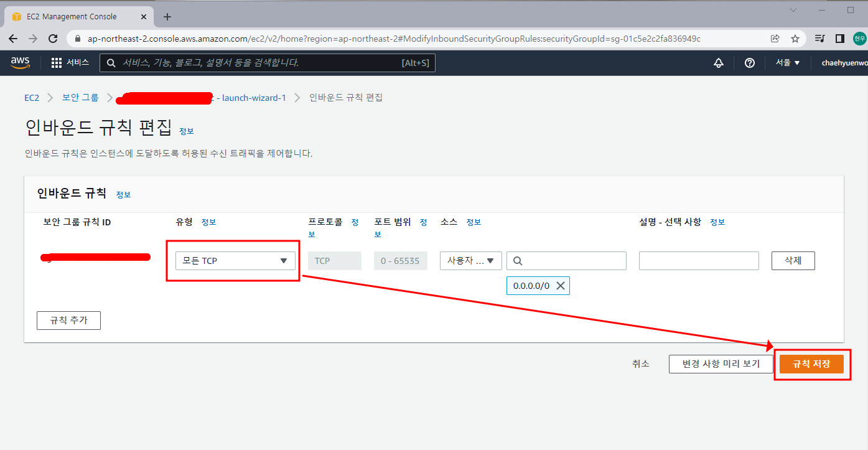Image resolution: width=868 pixels, height=450 pixels.
Task: Open the services grid icon next to 서비스
Action: pos(55,62)
